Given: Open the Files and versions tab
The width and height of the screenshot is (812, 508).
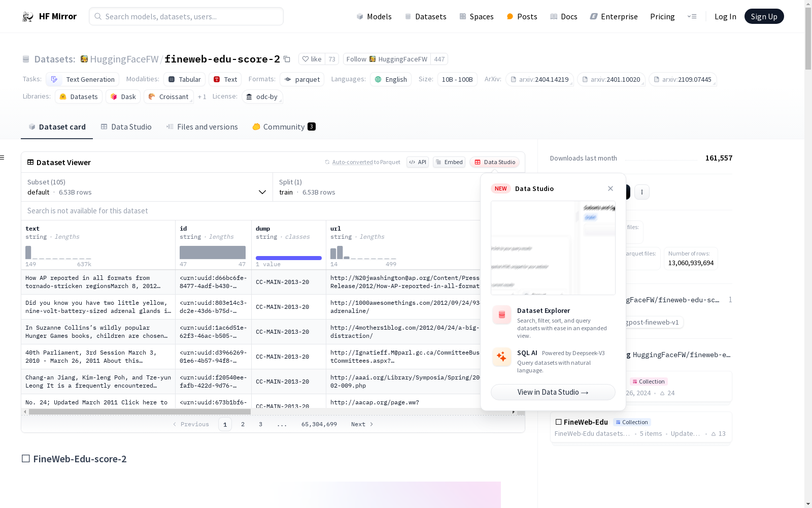Looking at the screenshot, I should pyautogui.click(x=202, y=127).
